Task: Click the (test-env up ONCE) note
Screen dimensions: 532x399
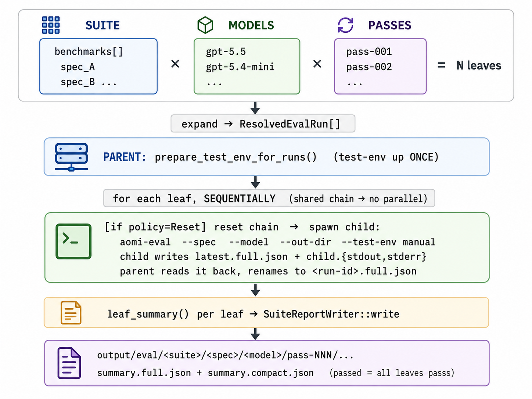Action: (386, 157)
